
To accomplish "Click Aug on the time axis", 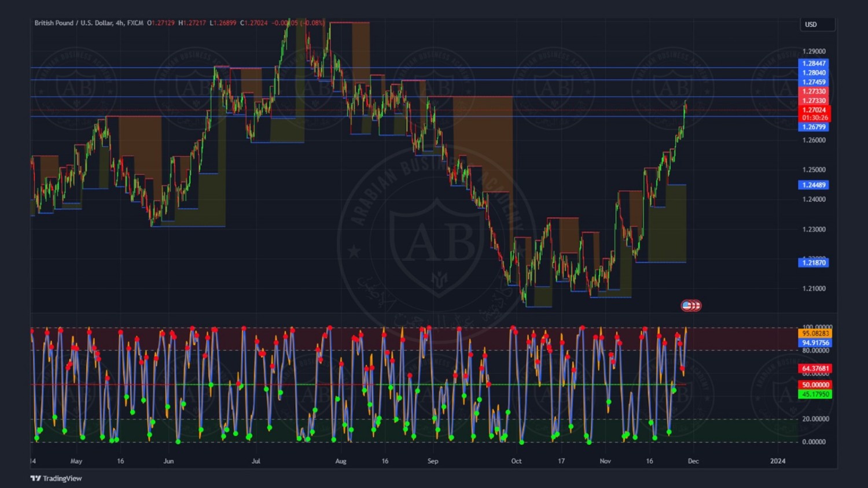I will point(341,461).
